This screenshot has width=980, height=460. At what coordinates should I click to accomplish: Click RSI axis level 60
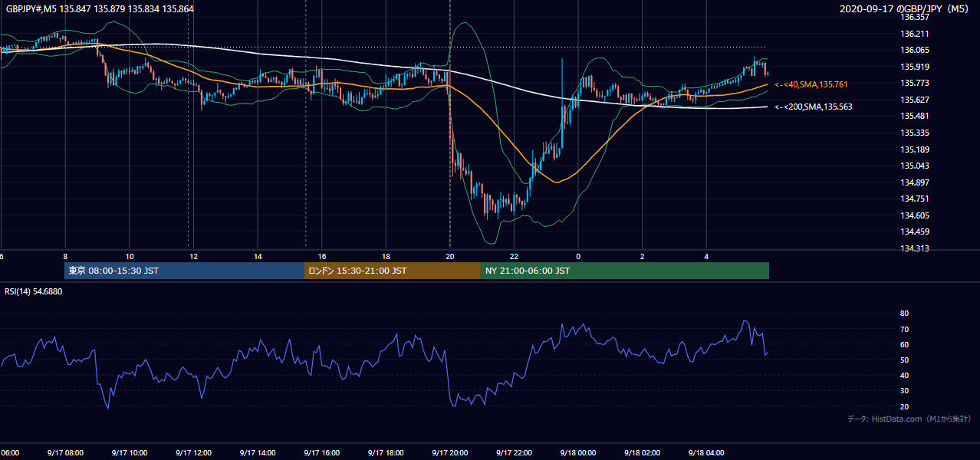905,344
